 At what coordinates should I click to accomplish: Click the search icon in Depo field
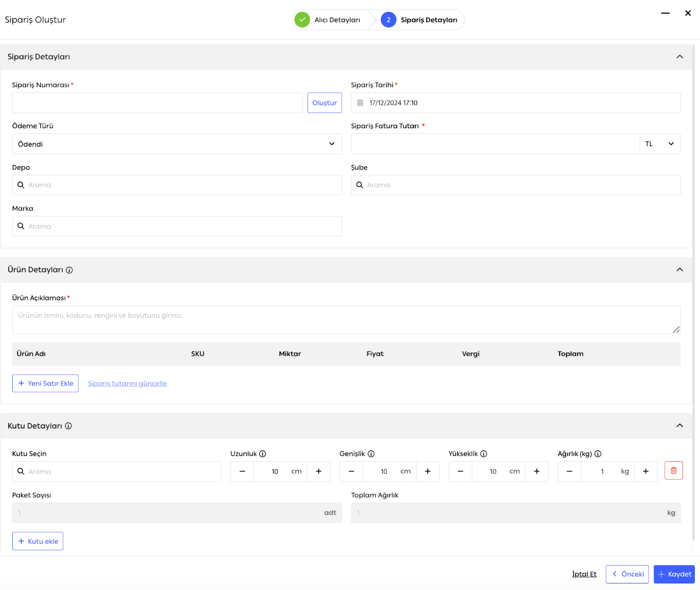[21, 185]
